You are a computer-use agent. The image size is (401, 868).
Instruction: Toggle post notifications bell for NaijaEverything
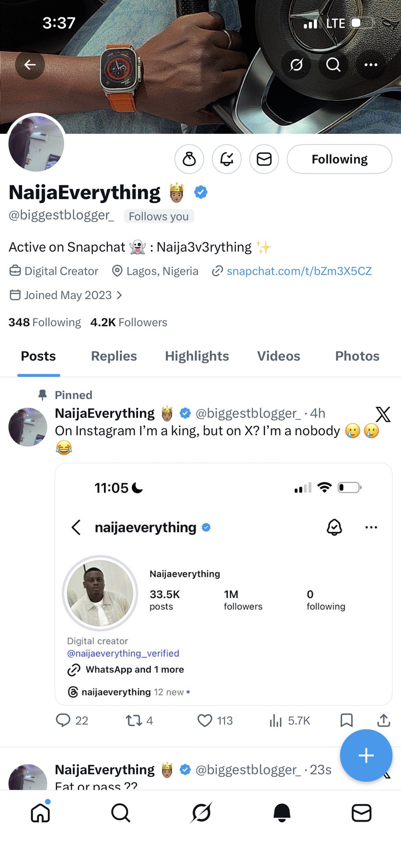227,159
